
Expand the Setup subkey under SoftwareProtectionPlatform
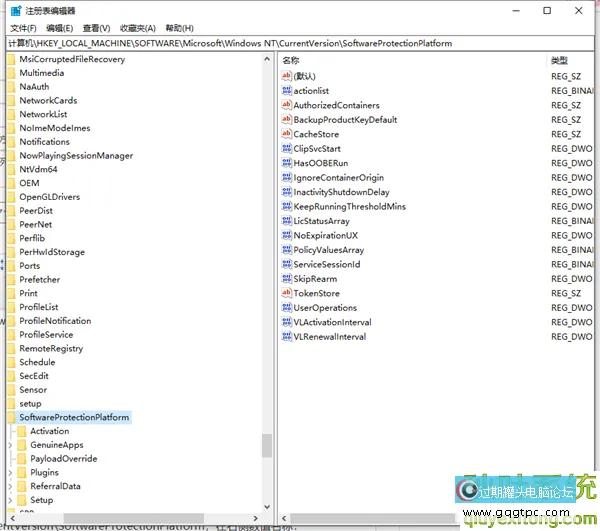point(10,500)
